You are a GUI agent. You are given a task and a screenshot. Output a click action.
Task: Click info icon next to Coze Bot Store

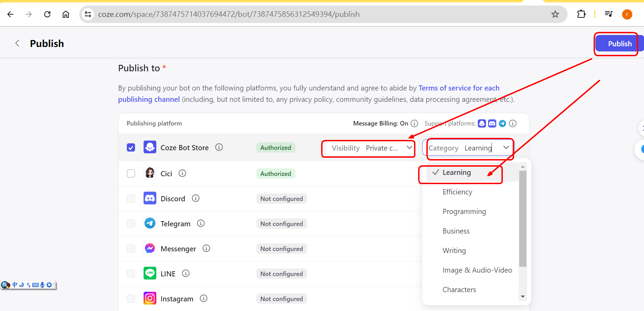[x=219, y=147]
